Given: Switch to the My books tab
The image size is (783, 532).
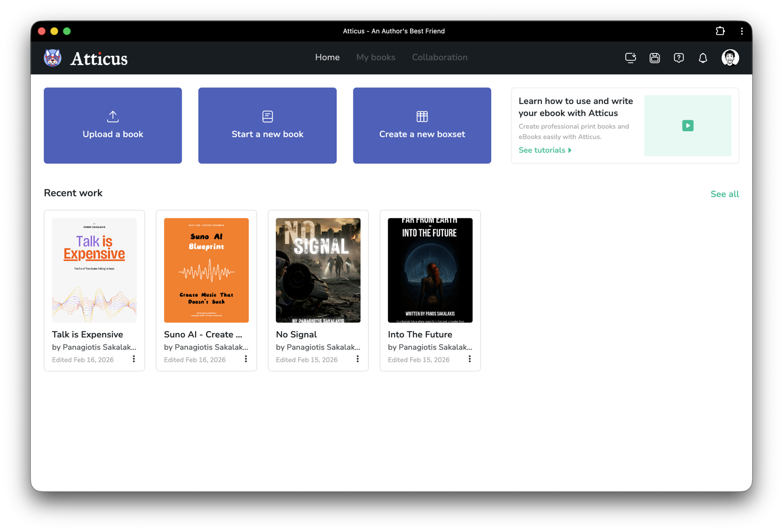Looking at the screenshot, I should [375, 57].
